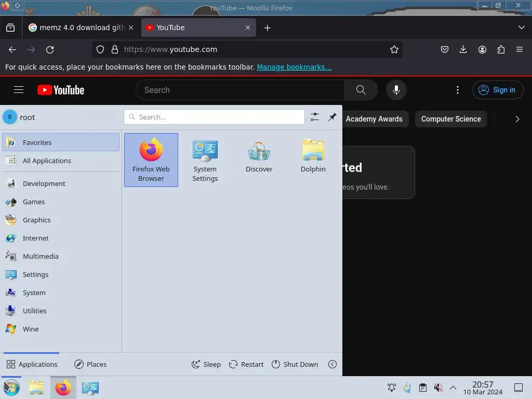The height and width of the screenshot is (399, 532).
Task: Open the Save to Pocket icon
Action: 445,49
